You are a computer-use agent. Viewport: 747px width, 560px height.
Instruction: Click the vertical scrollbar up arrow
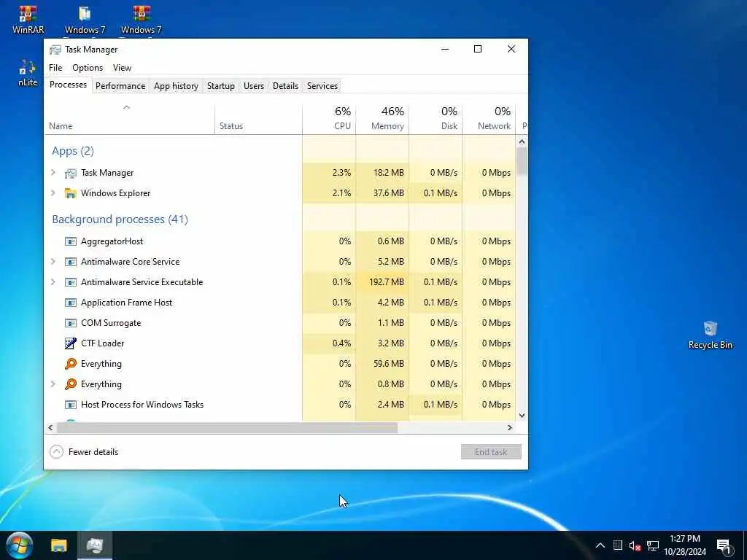(x=522, y=141)
